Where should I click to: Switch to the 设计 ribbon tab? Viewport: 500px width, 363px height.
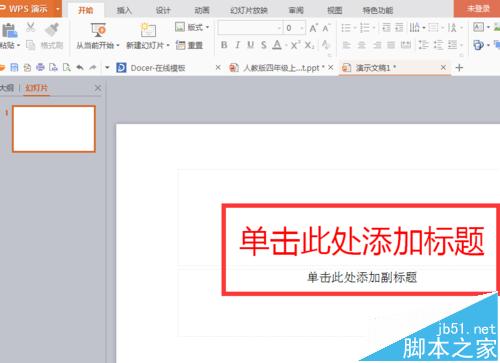coord(163,10)
